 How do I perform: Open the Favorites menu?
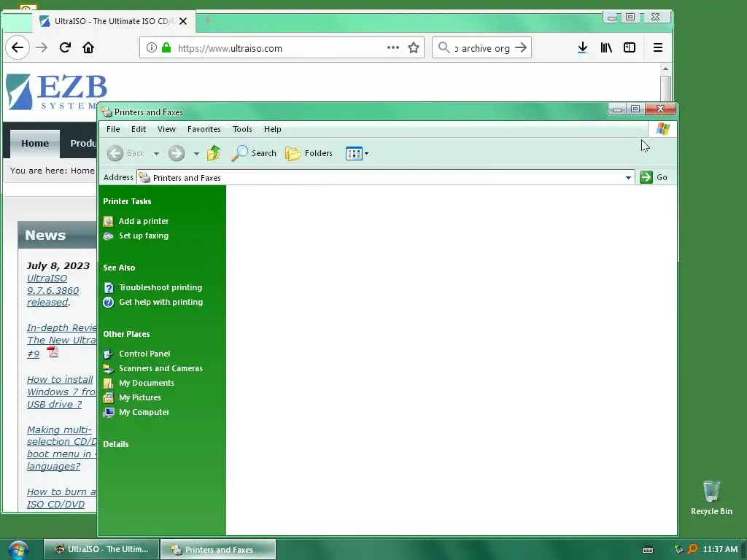pos(204,129)
